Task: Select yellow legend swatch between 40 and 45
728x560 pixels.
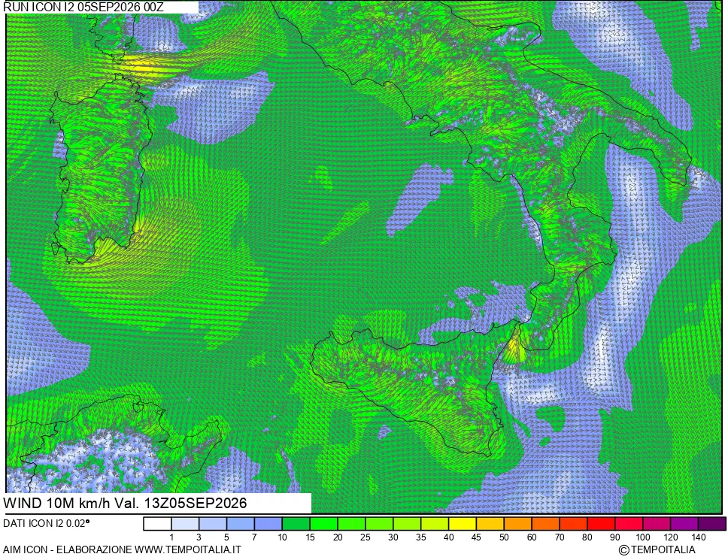Action: tap(463, 524)
